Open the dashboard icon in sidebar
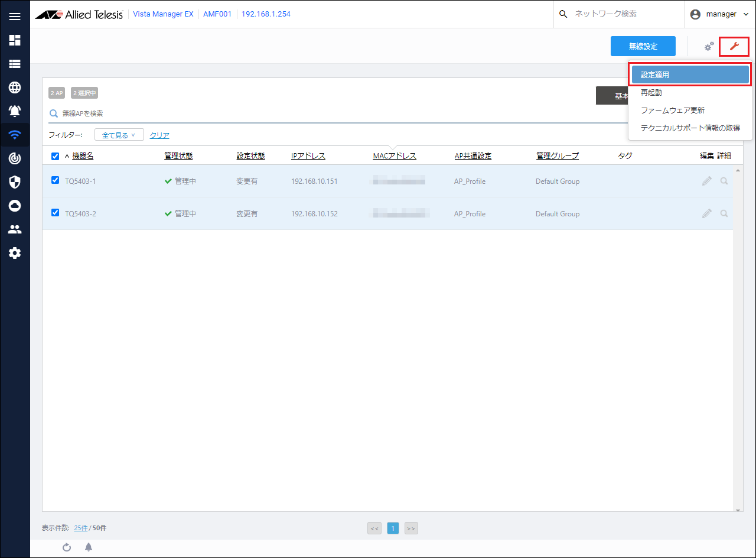 [15, 40]
